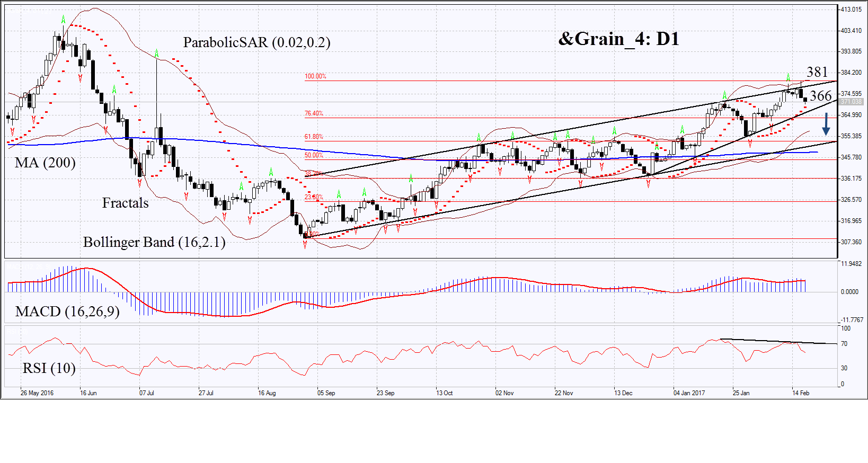The height and width of the screenshot is (463, 868).
Task: Select the 04 Jan 2017 date label
Action: (x=689, y=393)
